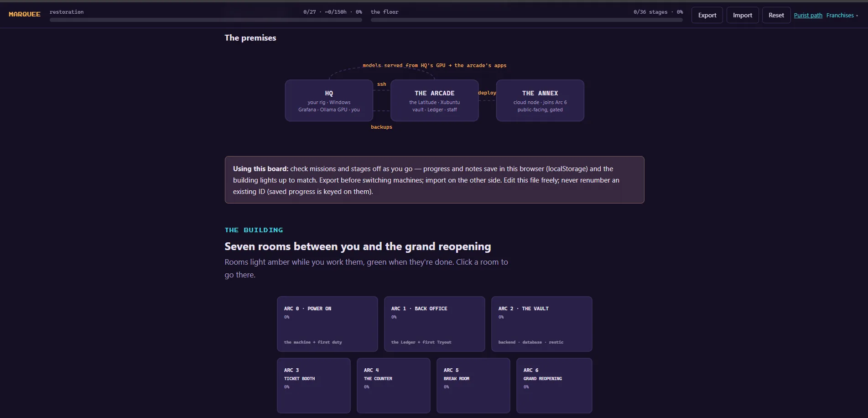Click 'backend · database · restic' caption
This screenshot has width=868, height=418.
coord(531,342)
